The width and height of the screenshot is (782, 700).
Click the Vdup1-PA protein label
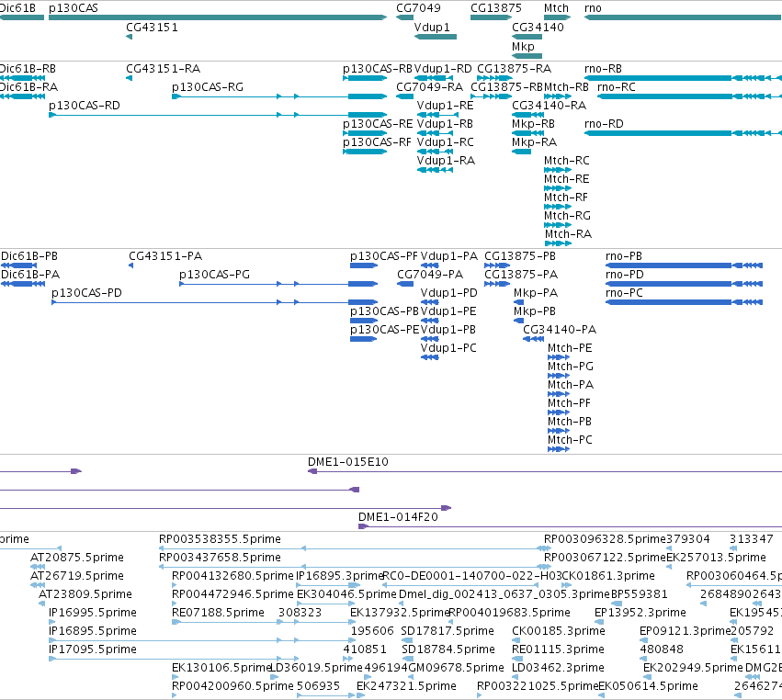[x=448, y=256]
